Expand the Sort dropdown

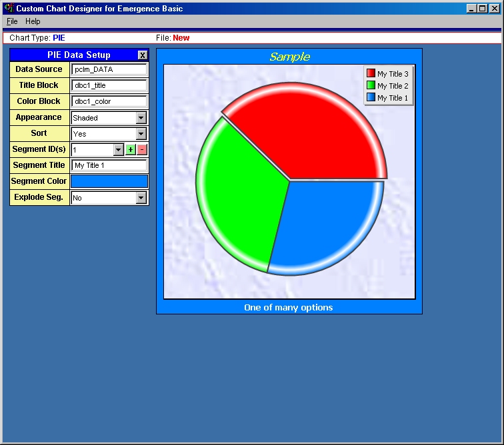tap(141, 134)
